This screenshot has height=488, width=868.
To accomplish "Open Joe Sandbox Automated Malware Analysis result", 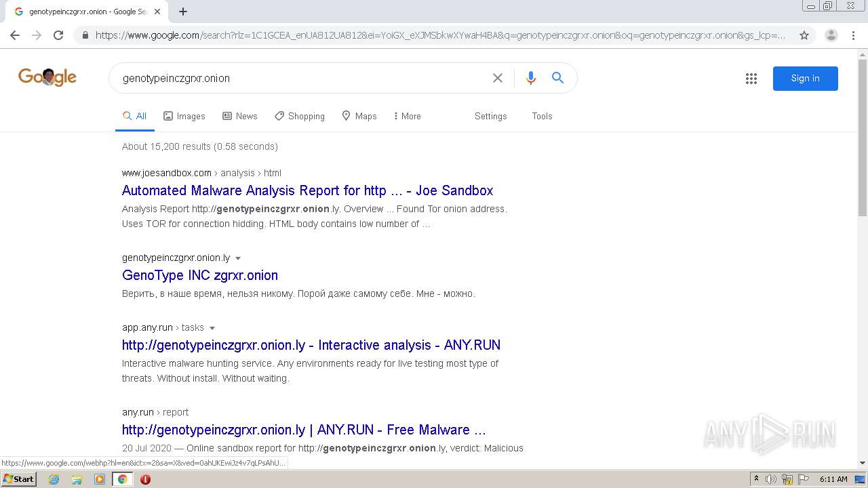I will tap(307, 190).
